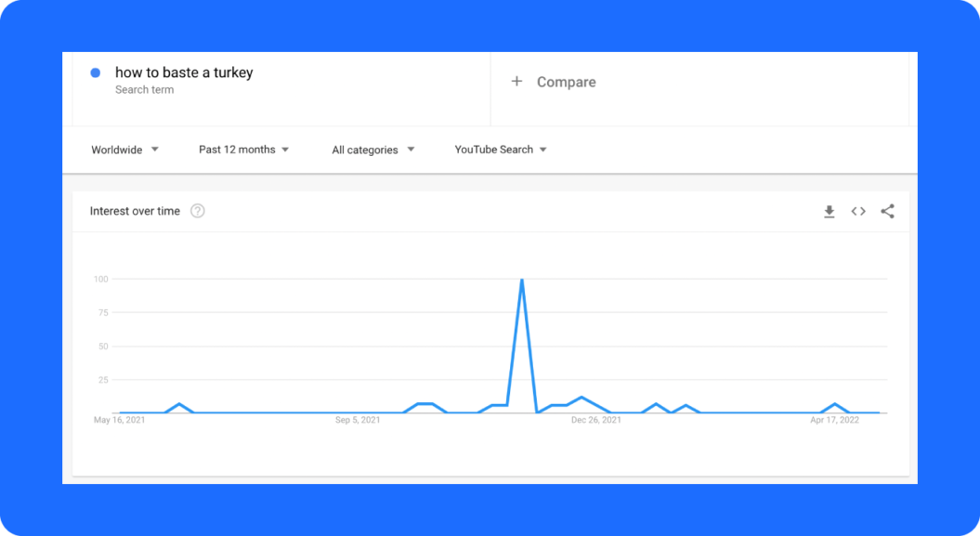The width and height of the screenshot is (980, 536).
Task: Open the embed code for the chart
Action: pos(857,211)
